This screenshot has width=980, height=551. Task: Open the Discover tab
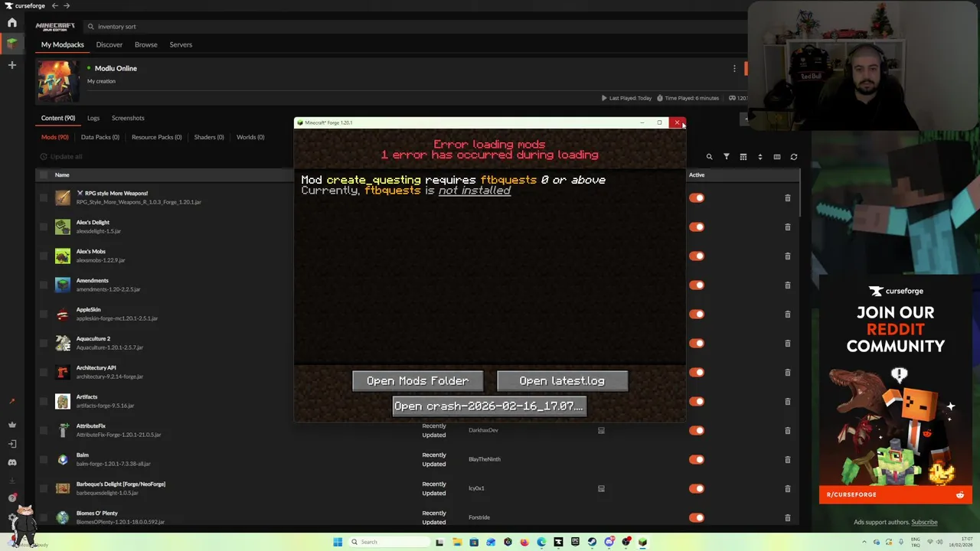tap(109, 44)
